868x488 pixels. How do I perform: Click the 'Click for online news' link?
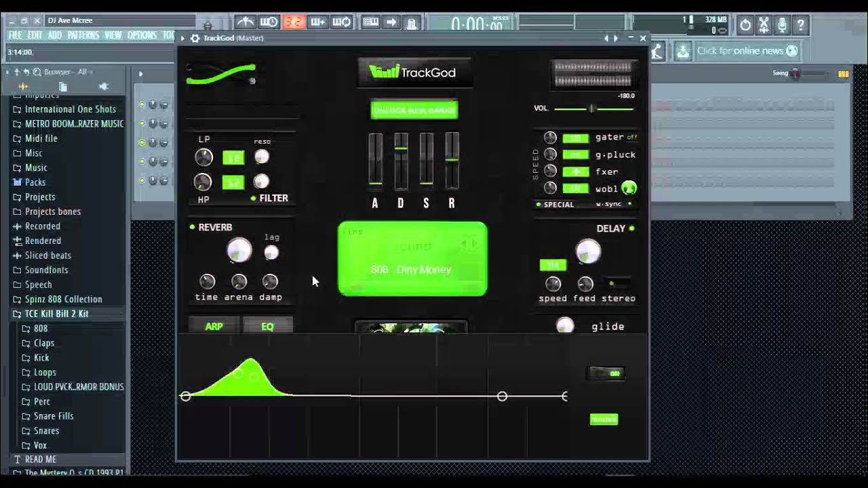tap(747, 51)
